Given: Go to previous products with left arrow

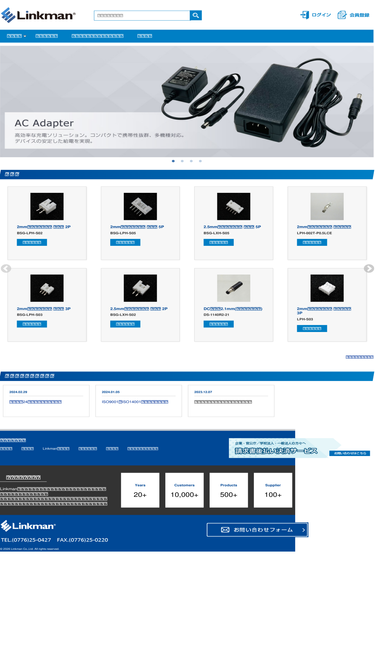Looking at the screenshot, I should (6, 268).
